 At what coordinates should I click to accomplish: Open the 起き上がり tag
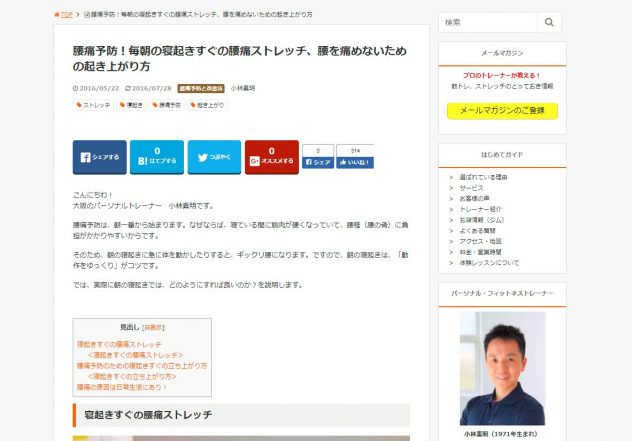point(207,105)
